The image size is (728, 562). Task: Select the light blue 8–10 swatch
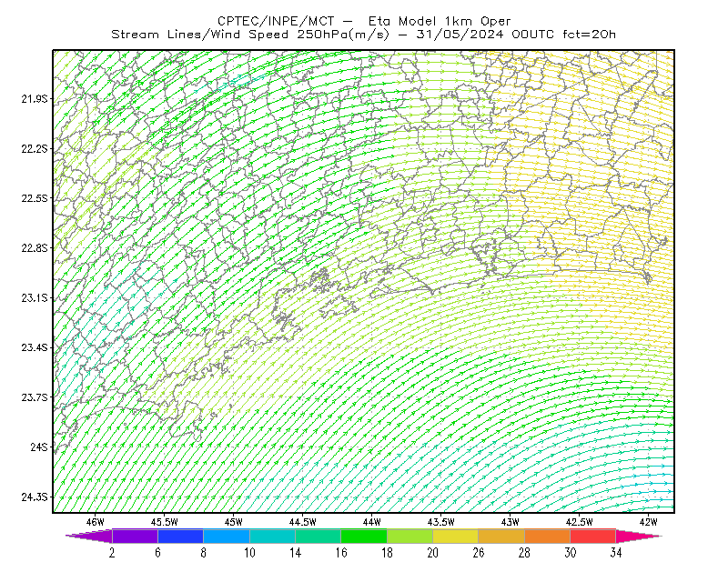tap(227, 536)
